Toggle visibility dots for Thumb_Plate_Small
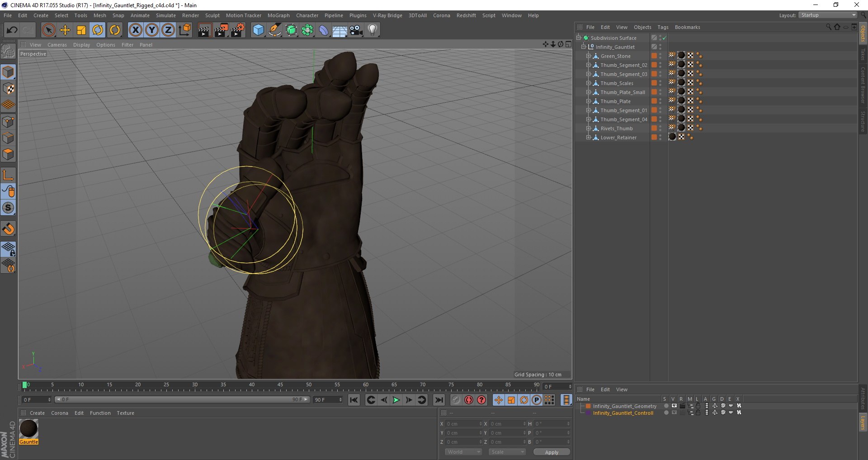Image resolution: width=868 pixels, height=460 pixels. pyautogui.click(x=660, y=92)
